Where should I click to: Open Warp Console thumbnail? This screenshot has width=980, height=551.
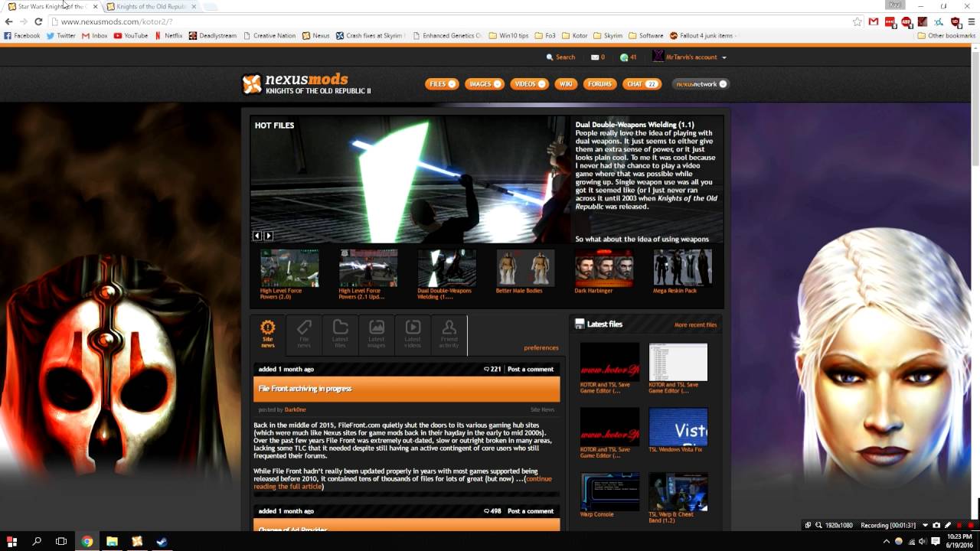point(609,492)
